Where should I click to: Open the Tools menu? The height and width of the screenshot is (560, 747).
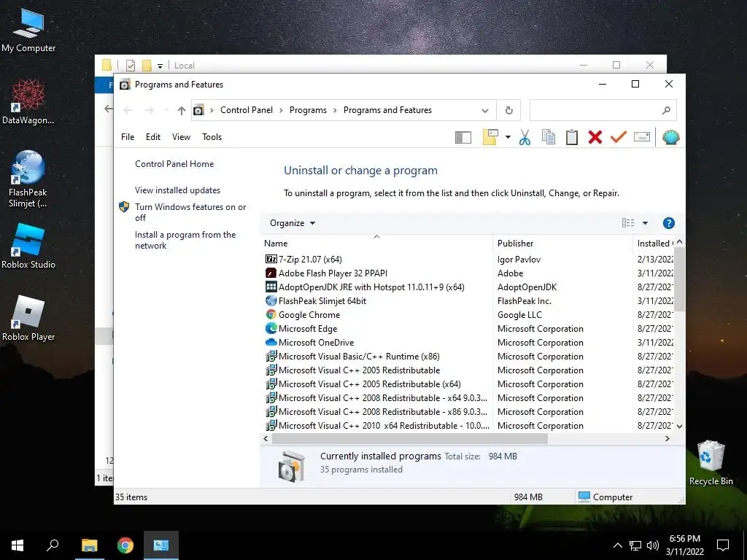212,137
